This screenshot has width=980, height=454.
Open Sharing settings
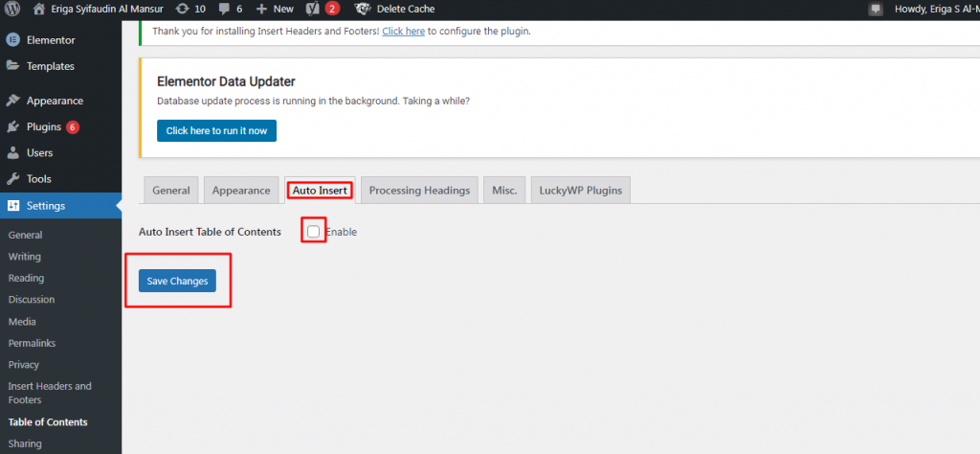click(25, 443)
